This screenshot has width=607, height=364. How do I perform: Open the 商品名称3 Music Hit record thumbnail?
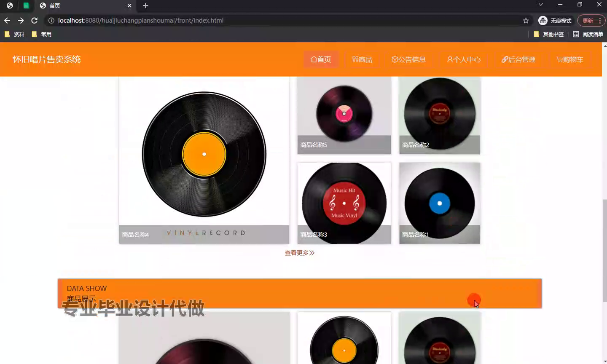click(x=344, y=203)
